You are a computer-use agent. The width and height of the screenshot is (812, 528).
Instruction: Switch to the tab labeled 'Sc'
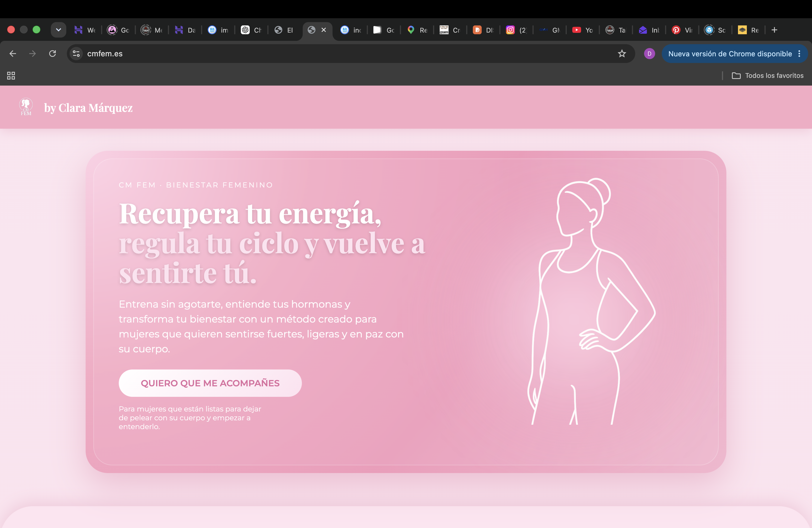tap(715, 30)
